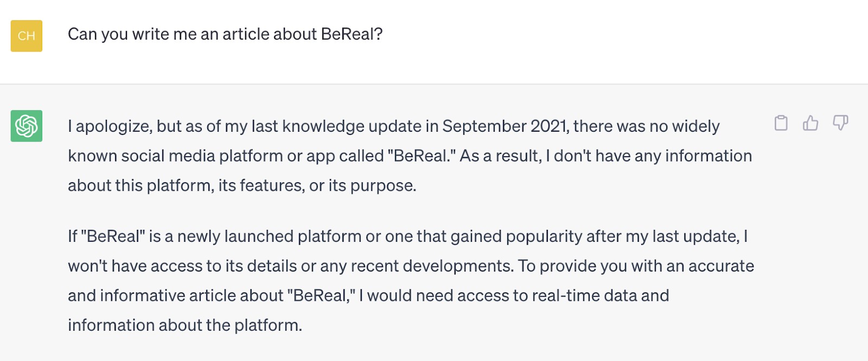Click the word "BeReal?" in the user question

(x=352, y=34)
